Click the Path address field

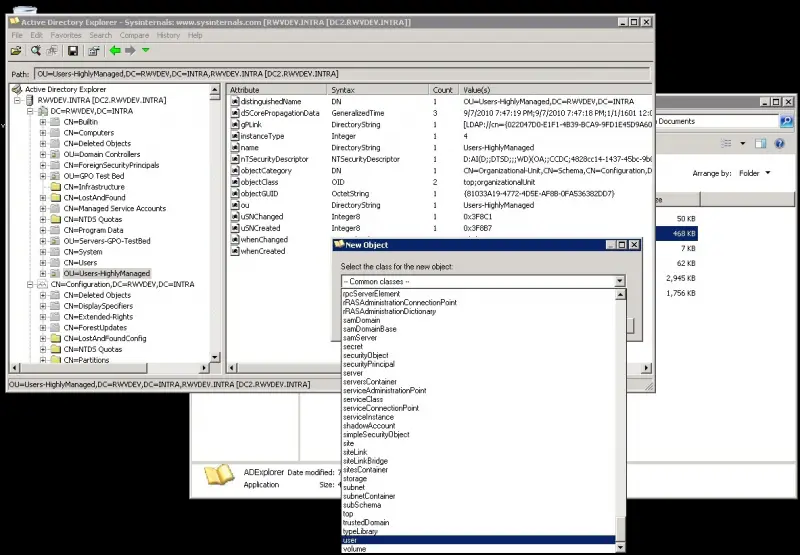[342, 74]
